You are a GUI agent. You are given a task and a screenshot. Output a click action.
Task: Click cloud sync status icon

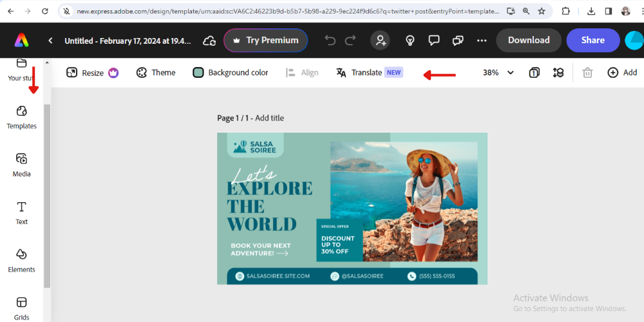pos(209,40)
